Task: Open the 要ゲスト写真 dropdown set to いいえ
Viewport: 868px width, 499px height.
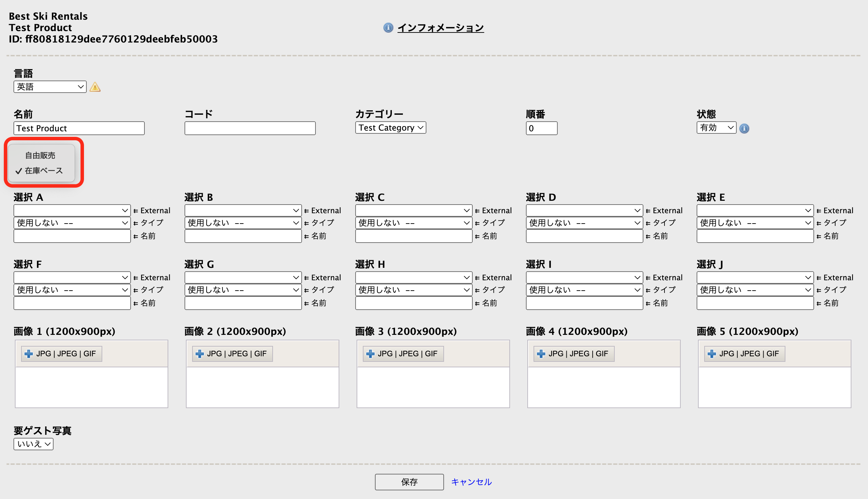Action: pos(34,444)
